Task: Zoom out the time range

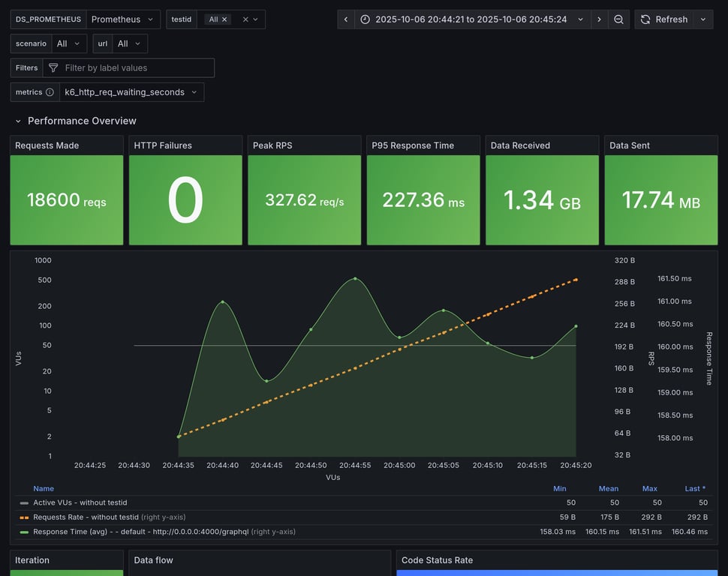Action: pos(618,19)
